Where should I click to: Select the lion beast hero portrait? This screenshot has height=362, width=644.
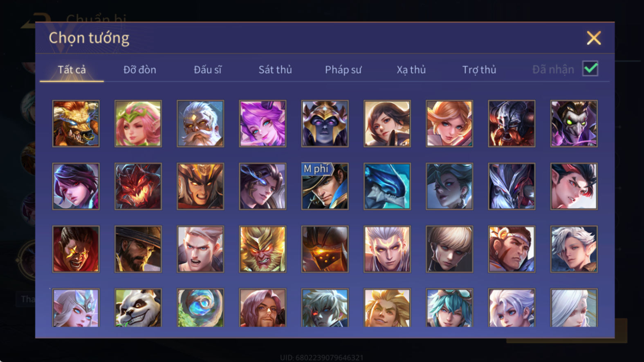(x=76, y=123)
